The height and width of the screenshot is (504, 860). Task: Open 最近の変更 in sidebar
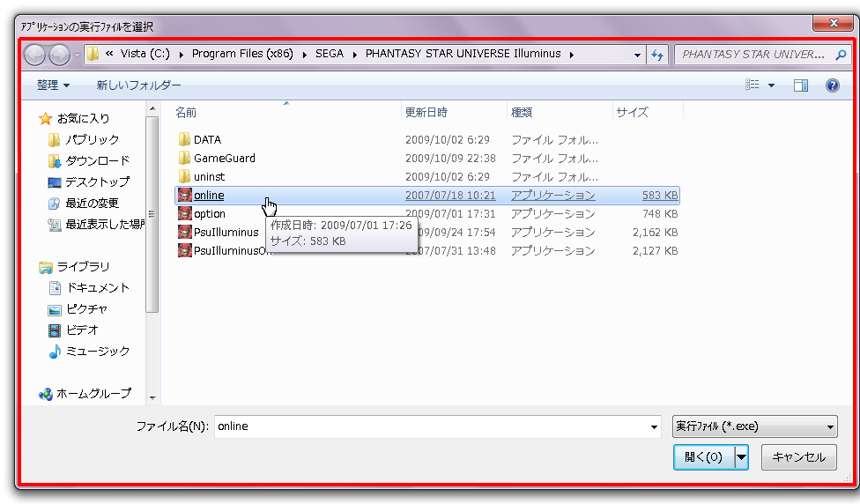(x=93, y=203)
